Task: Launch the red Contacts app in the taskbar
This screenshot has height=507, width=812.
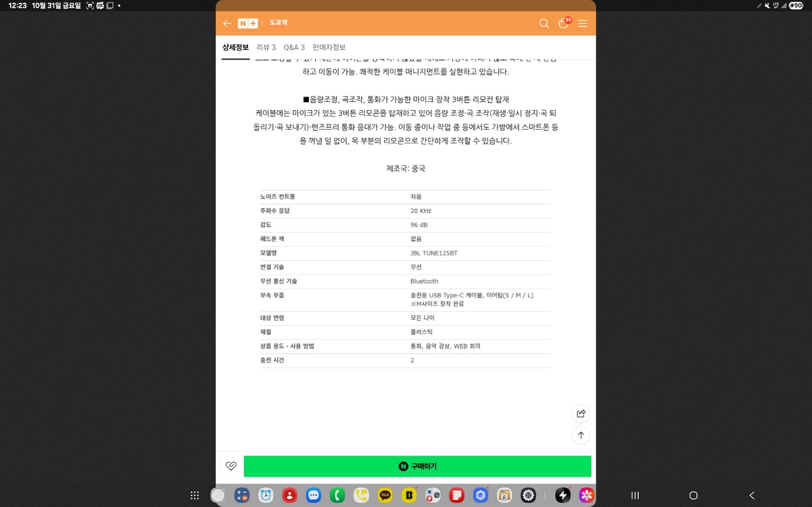Action: pyautogui.click(x=289, y=496)
